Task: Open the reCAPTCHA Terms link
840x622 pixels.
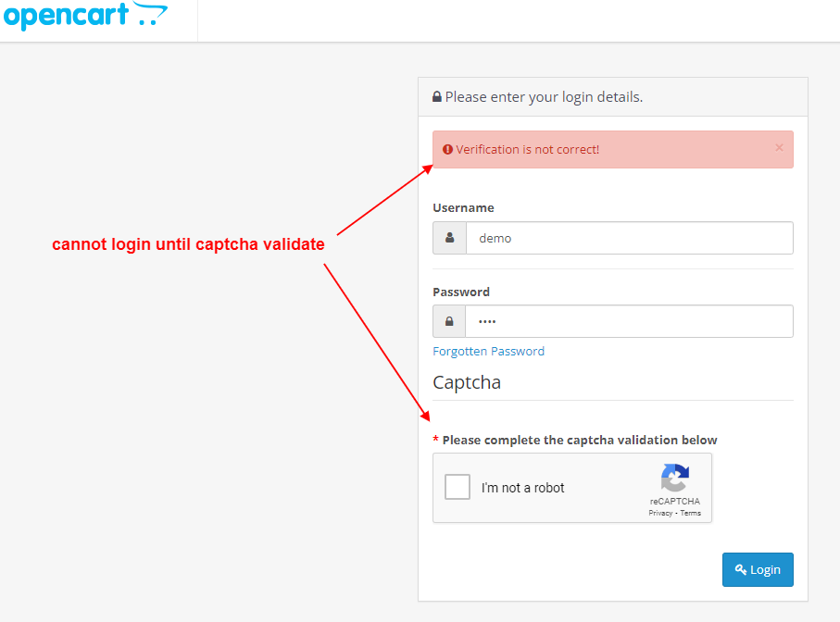Action: point(691,513)
